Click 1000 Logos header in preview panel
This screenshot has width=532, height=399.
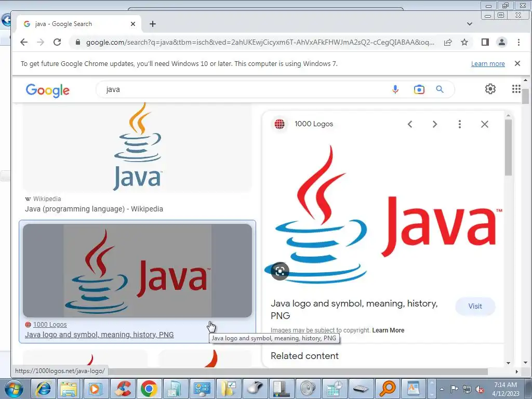coord(313,124)
